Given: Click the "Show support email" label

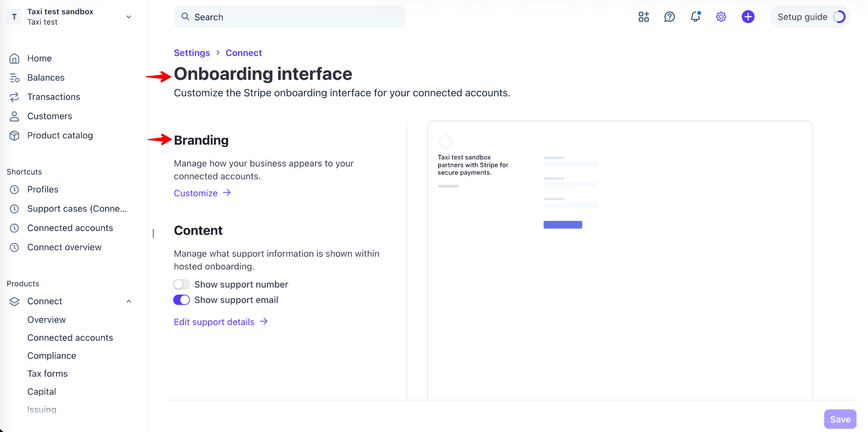Looking at the screenshot, I should pos(236,300).
